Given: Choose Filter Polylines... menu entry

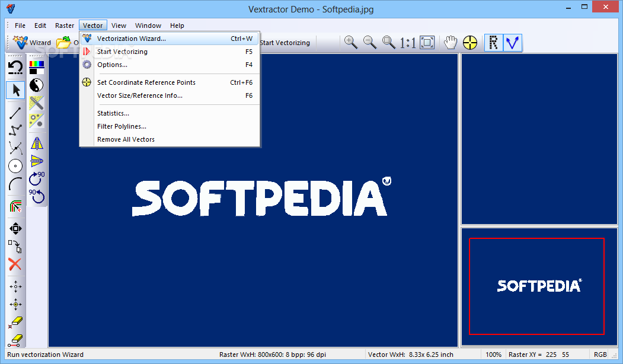Looking at the screenshot, I should pos(170,126).
